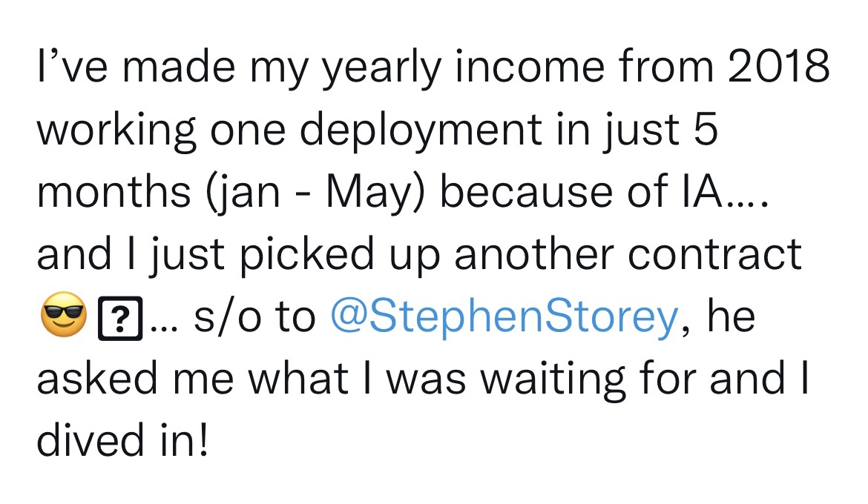The height and width of the screenshot is (504, 868).
Task: Open the @StephenStorey mention link
Action: (502, 317)
